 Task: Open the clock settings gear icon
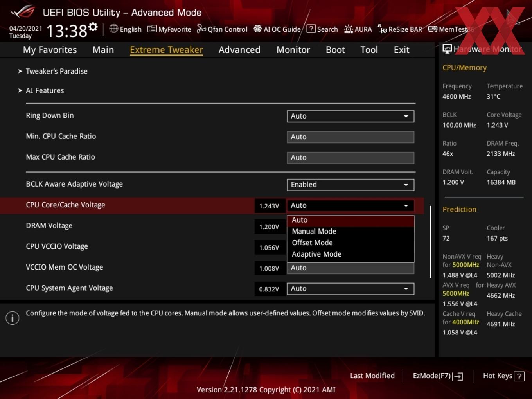(x=93, y=27)
